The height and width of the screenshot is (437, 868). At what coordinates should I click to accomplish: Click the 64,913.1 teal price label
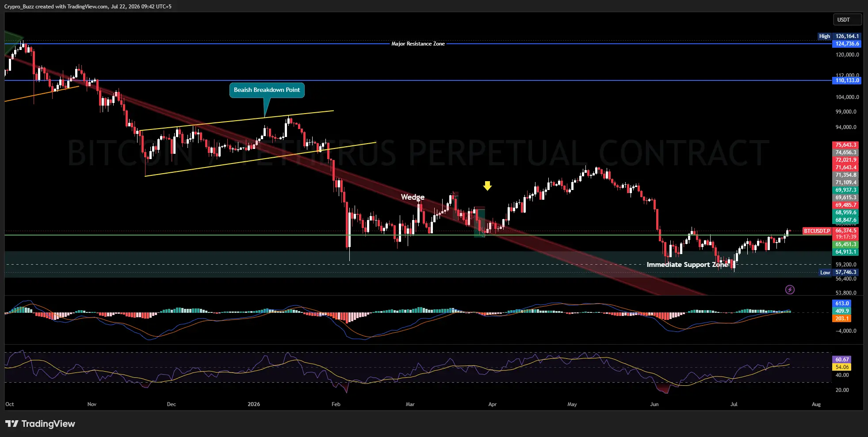[846, 252]
